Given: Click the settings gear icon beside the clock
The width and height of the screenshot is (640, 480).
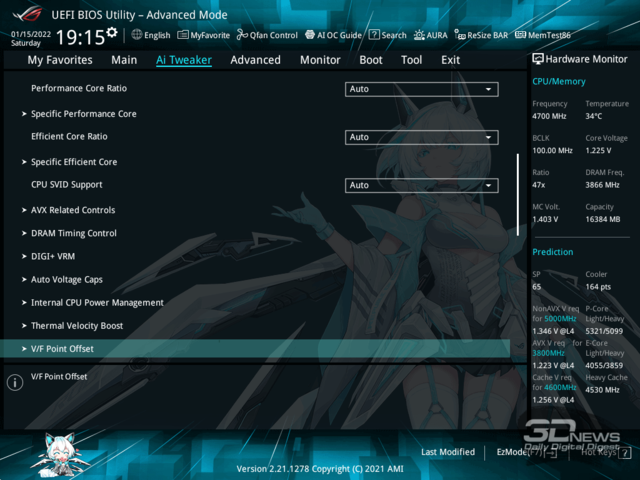Looking at the screenshot, I should [x=111, y=33].
